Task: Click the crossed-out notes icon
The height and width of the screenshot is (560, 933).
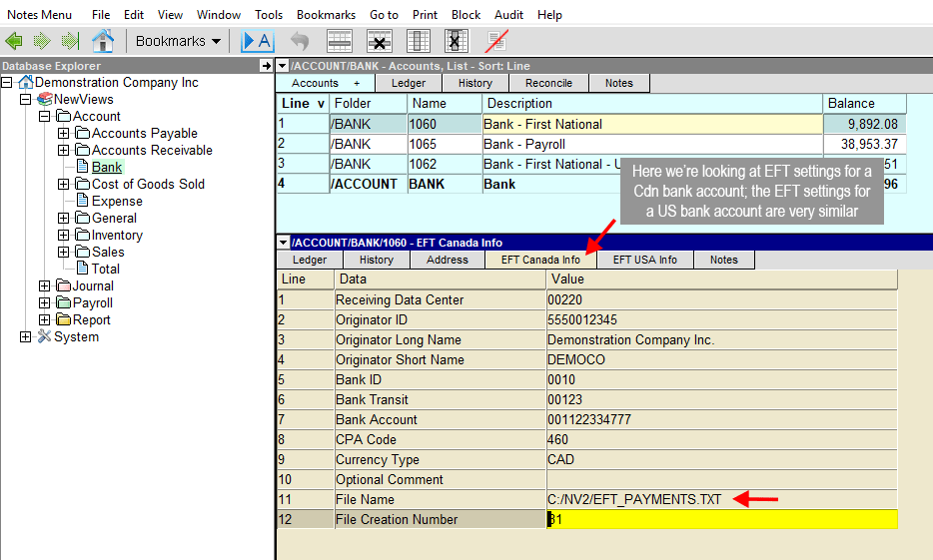Action: click(496, 41)
